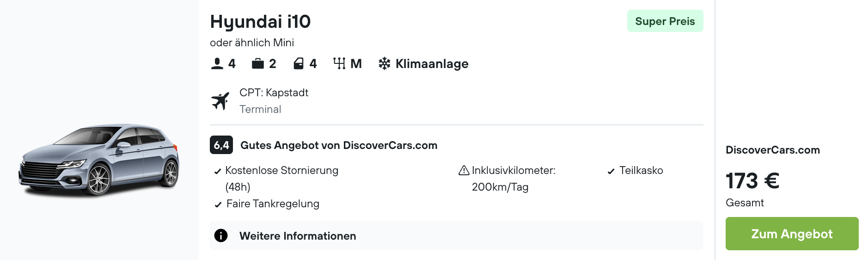The height and width of the screenshot is (260, 868).
Task: Click the Kostenlose Stornierung checkmark
Action: pos(218,172)
